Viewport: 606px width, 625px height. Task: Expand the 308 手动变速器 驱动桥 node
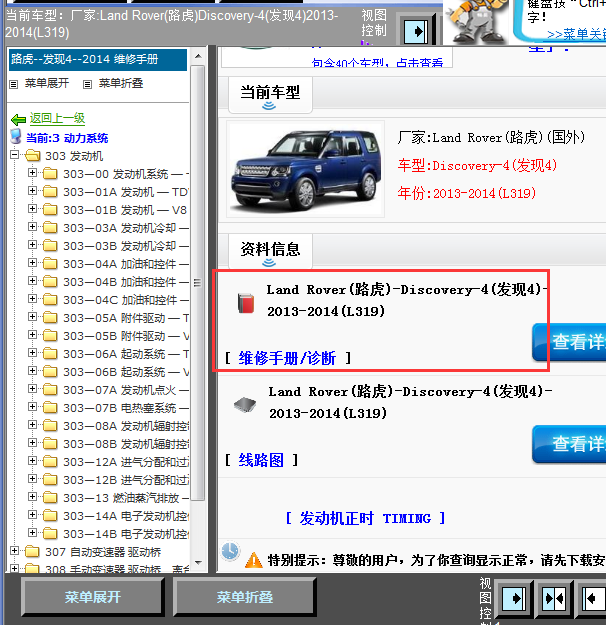click(15, 568)
